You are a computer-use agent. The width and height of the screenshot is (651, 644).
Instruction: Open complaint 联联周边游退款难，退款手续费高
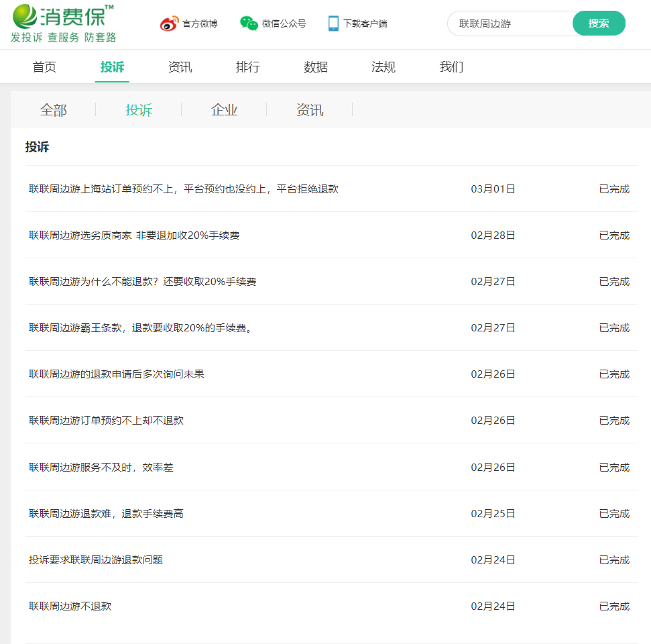click(x=106, y=514)
